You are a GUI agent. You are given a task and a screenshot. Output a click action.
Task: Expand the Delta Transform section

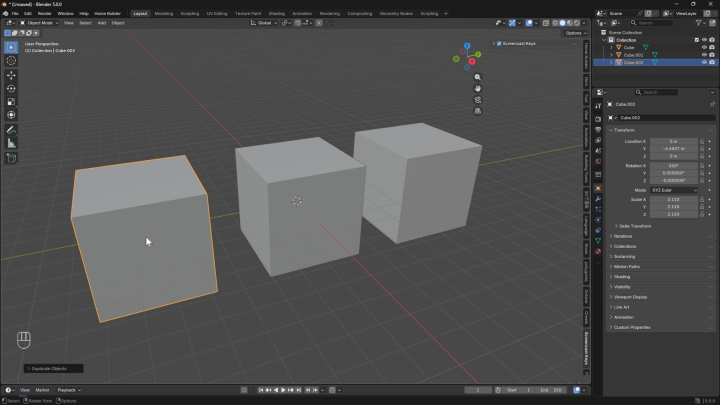pos(632,226)
